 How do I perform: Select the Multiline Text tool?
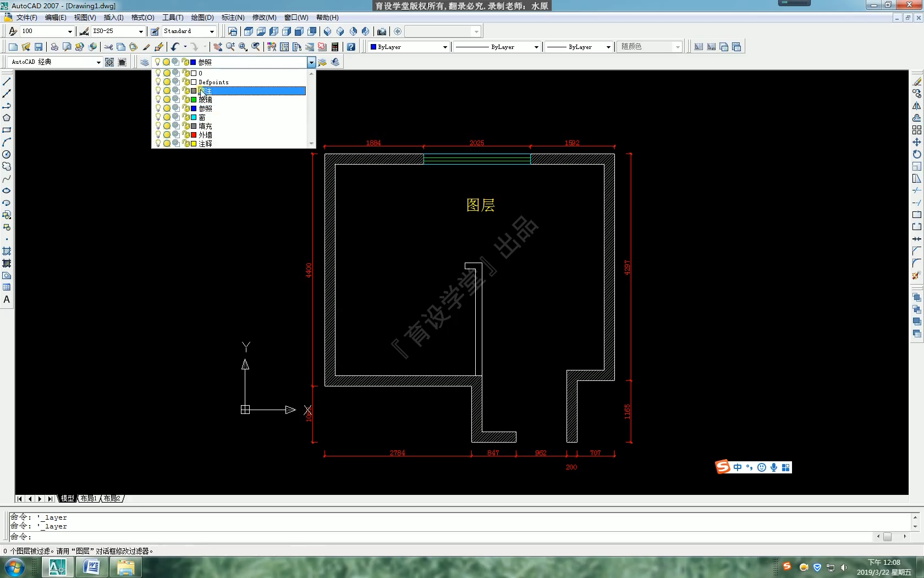(x=7, y=299)
